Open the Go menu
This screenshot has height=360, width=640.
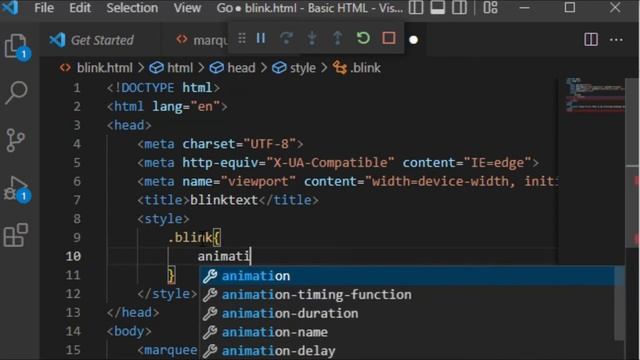click(x=224, y=8)
